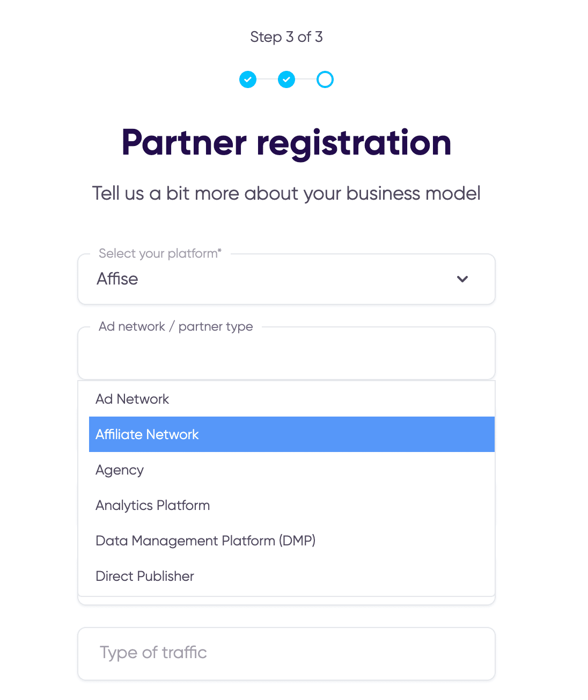Click the Type of traffic field

[286, 653]
